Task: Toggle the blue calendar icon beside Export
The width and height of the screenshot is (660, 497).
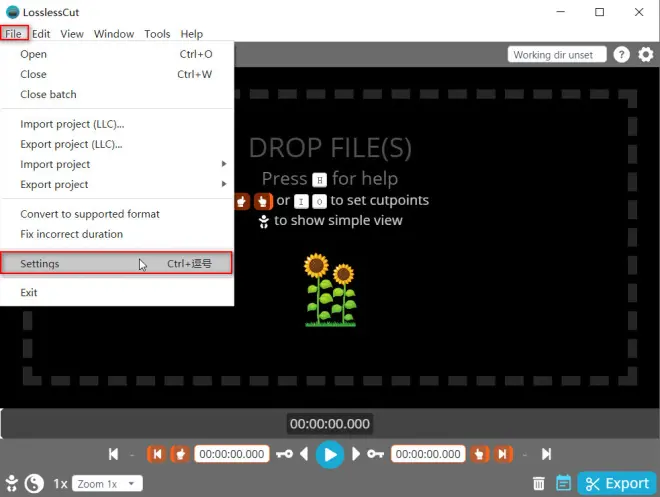Action: click(x=563, y=483)
